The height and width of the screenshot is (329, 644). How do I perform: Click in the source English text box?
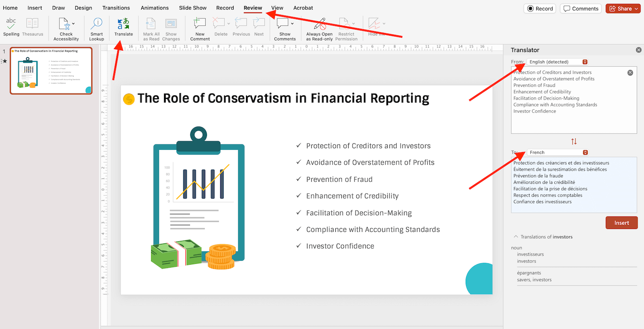574,100
